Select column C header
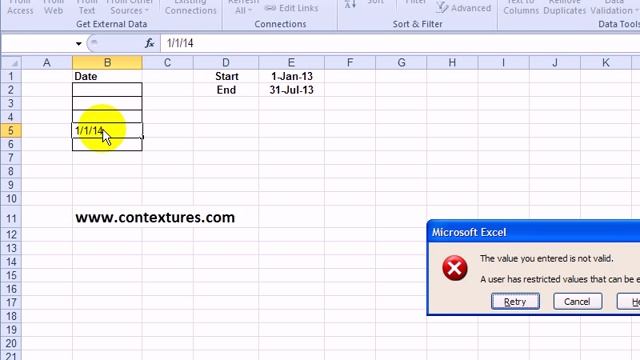 pyautogui.click(x=167, y=63)
